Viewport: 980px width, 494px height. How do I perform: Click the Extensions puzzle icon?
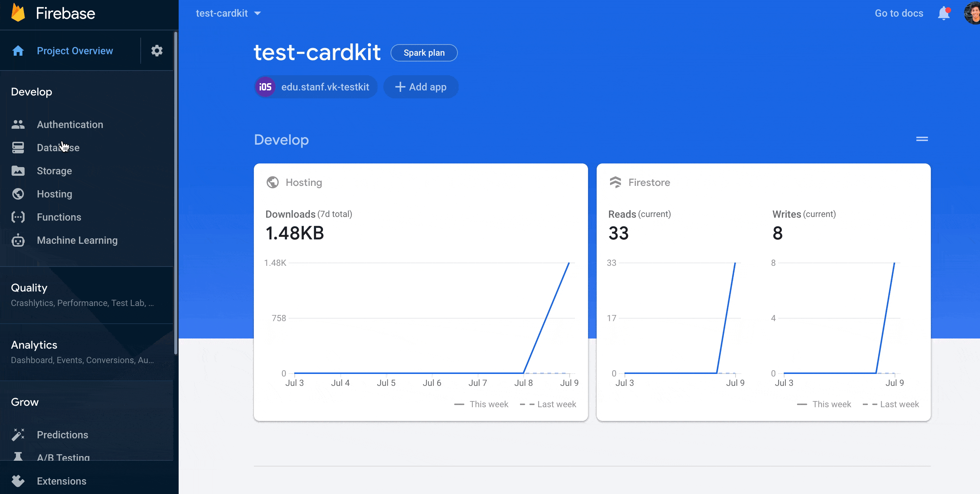(18, 481)
